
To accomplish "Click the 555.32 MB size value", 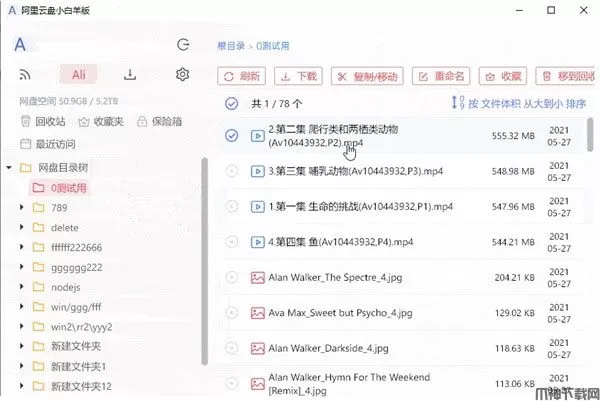I will (x=513, y=136).
